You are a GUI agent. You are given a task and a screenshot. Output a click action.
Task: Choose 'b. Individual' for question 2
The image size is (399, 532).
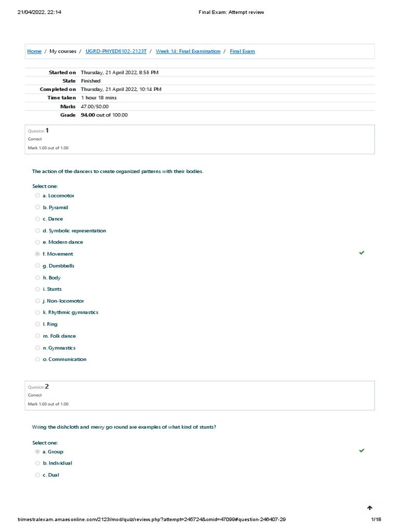click(37, 463)
